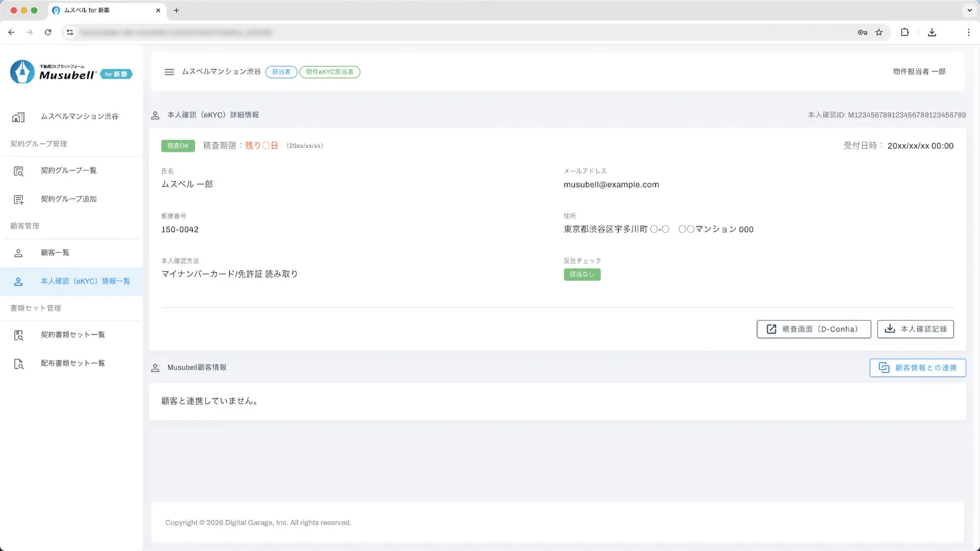The image size is (980, 551).
Task: Open 物件担当者 一郎 user menu
Action: (x=919, y=72)
